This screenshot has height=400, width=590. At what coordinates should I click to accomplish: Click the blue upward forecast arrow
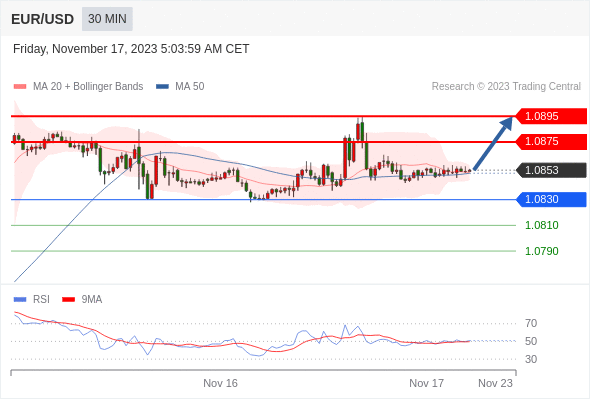[x=493, y=143]
